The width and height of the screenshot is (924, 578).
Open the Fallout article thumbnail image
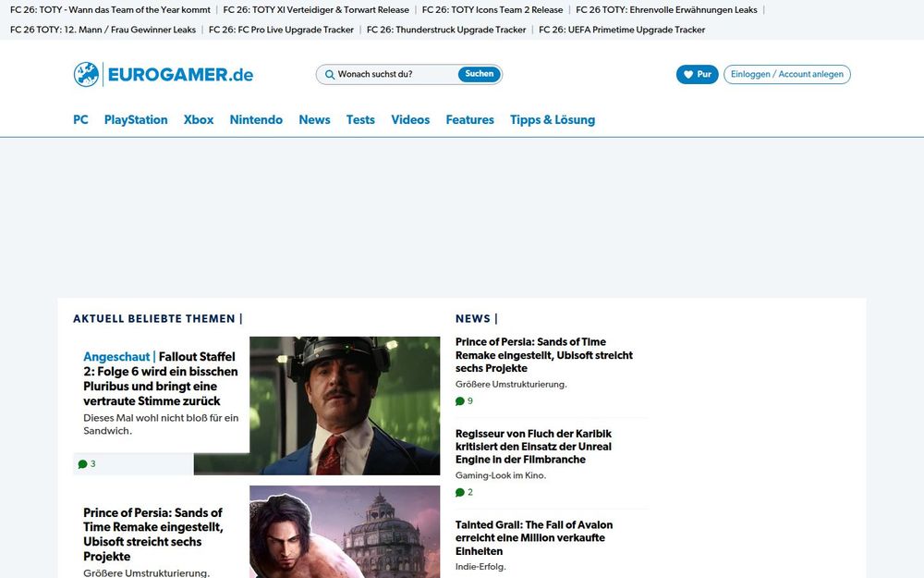click(345, 406)
